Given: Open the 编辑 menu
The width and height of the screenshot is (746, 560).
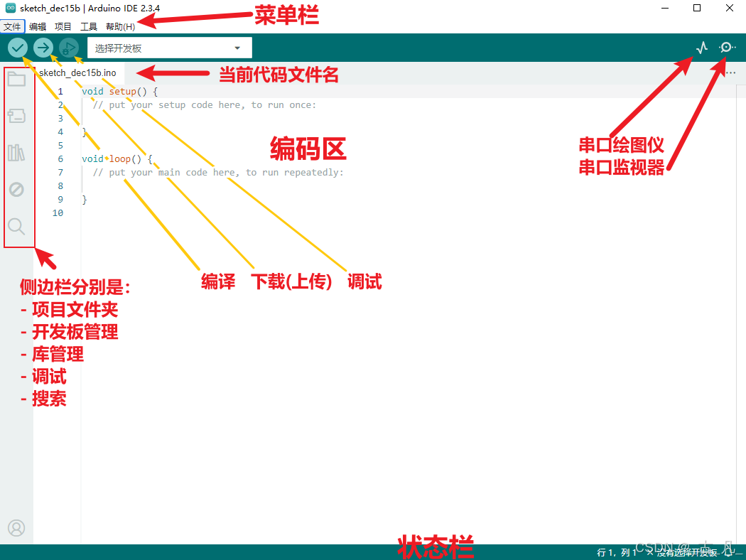Looking at the screenshot, I should 38,26.
